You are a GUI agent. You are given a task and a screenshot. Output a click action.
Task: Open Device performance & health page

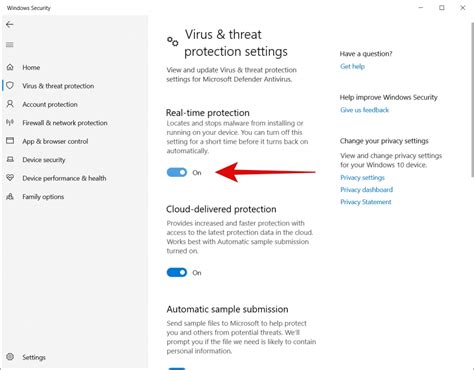click(64, 178)
